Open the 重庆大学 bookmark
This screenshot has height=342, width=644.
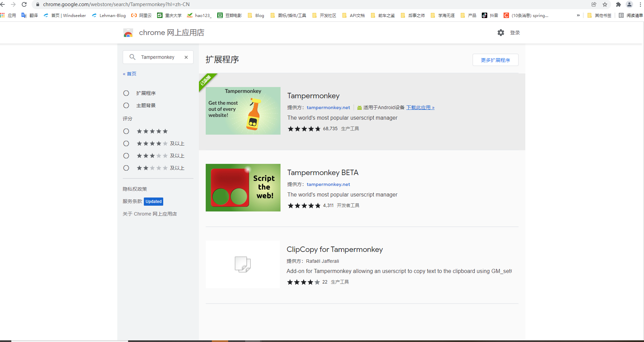[169, 15]
